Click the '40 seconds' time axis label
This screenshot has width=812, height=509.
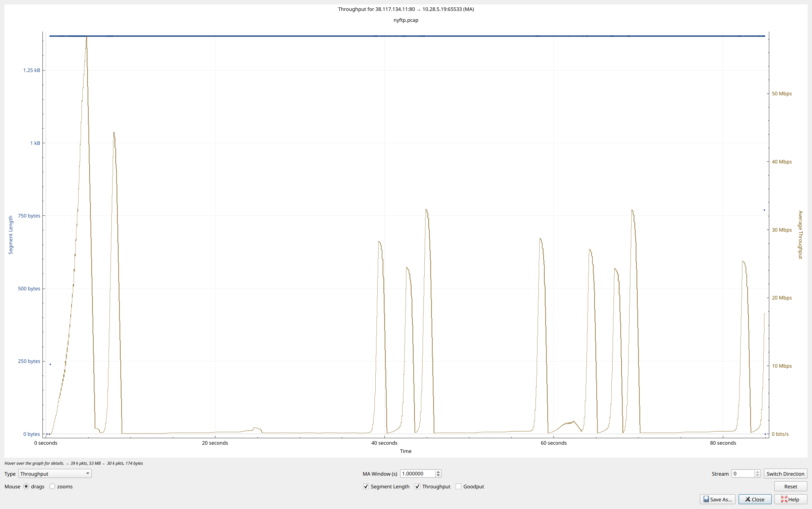(384, 443)
